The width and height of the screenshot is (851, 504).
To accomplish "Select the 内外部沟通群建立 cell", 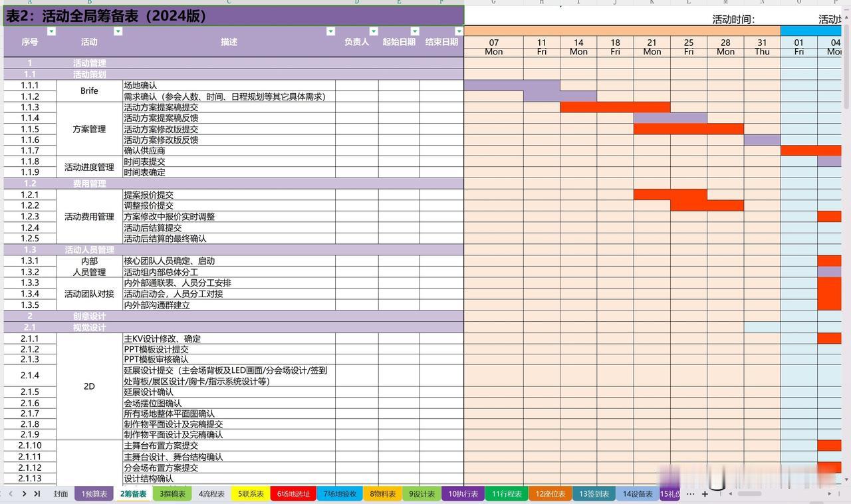I will click(229, 305).
